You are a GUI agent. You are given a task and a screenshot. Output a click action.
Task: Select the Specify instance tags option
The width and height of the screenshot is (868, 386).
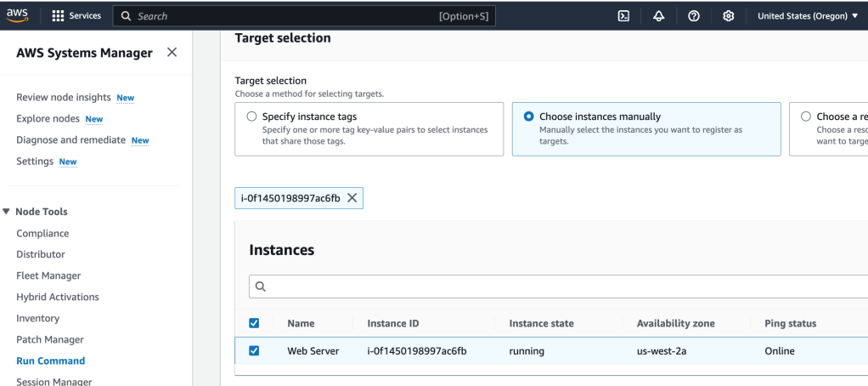251,116
